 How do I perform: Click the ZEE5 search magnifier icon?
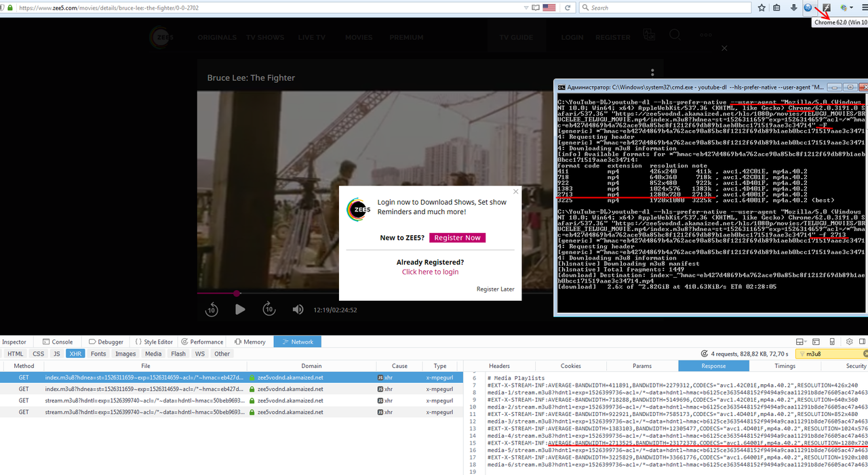click(x=675, y=35)
